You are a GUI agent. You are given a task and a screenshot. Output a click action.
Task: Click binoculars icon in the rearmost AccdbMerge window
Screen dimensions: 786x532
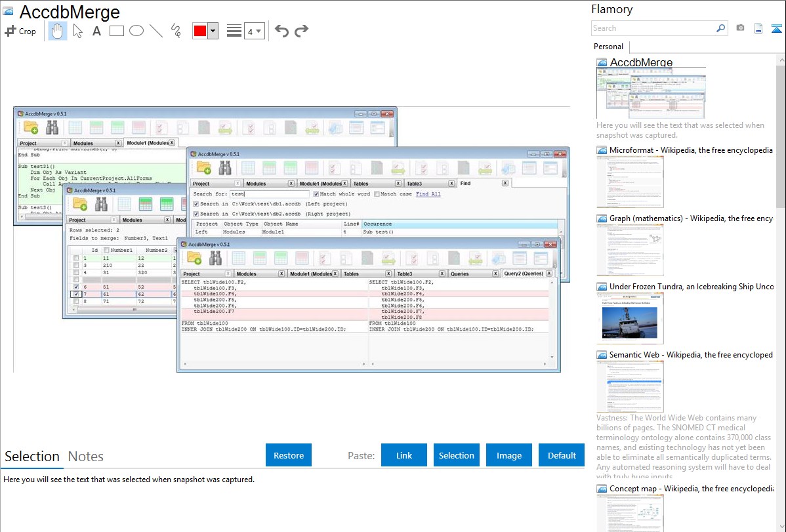point(52,127)
